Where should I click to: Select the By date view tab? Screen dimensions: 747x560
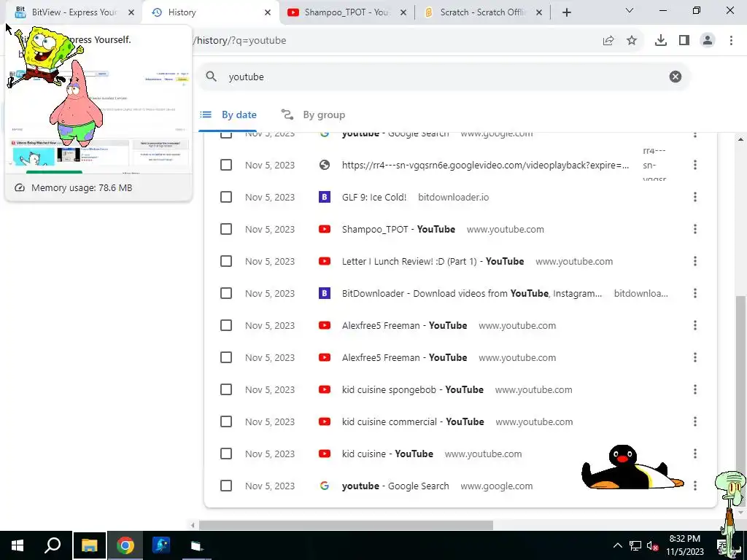tap(228, 114)
